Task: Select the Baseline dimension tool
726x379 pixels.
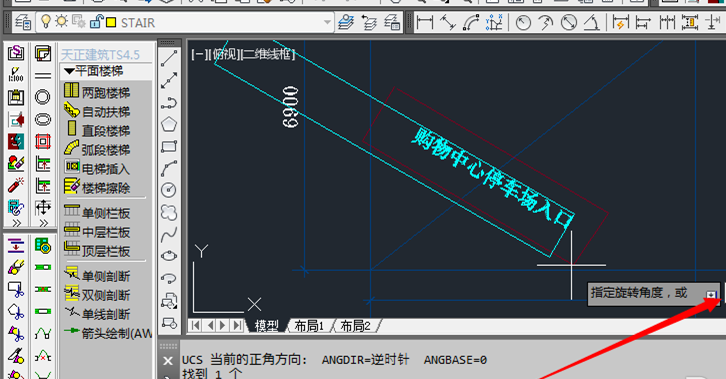Action: pos(643,22)
